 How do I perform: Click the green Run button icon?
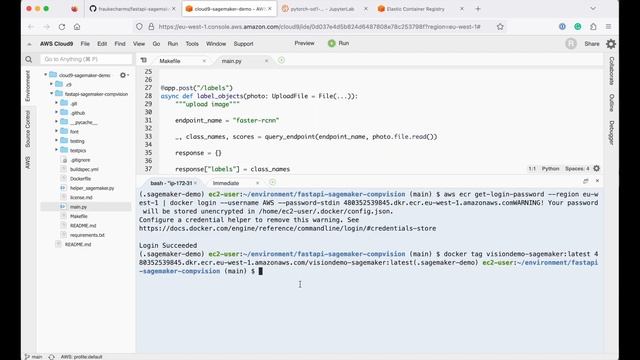[x=331, y=43]
